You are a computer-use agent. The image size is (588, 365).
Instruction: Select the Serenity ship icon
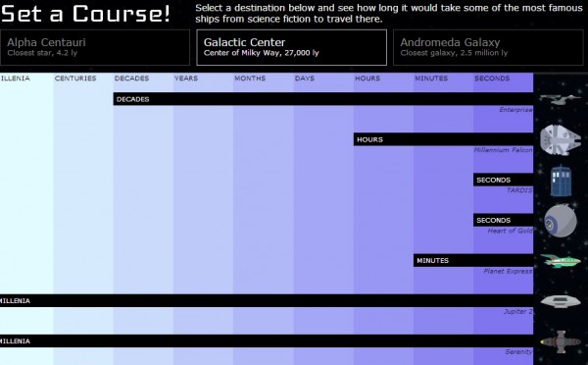pyautogui.click(x=561, y=341)
